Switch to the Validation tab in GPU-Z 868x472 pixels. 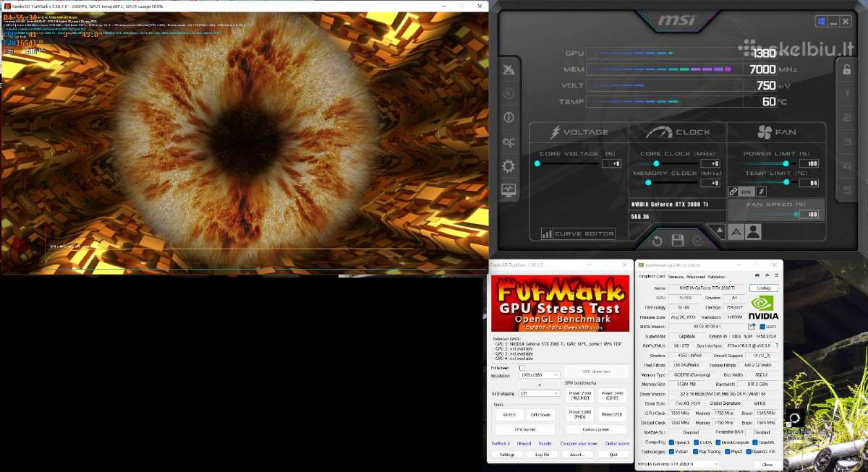tap(716, 276)
